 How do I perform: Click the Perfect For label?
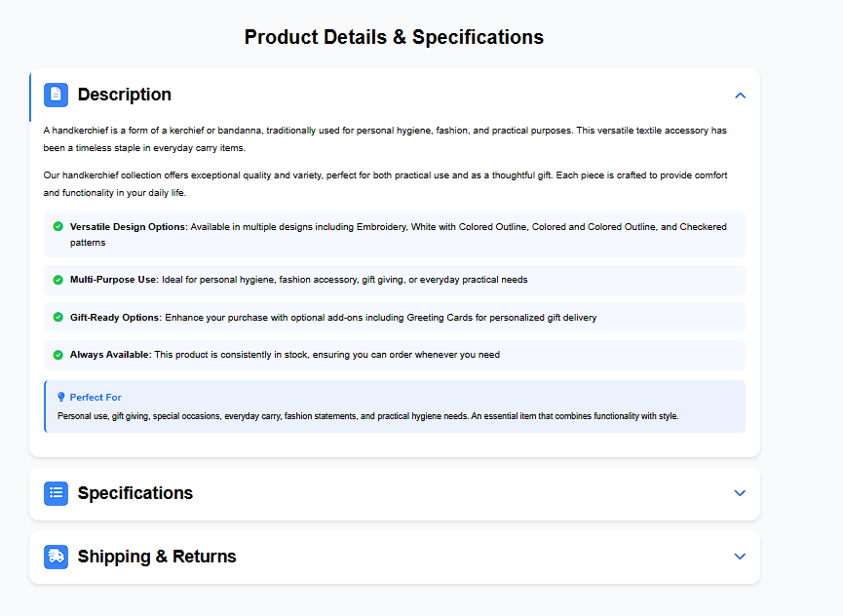click(x=96, y=398)
